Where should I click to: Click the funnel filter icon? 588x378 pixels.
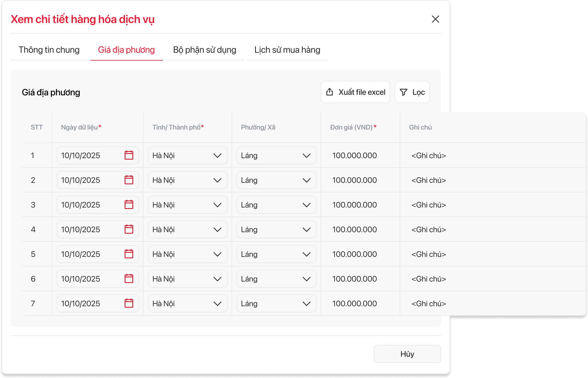pyautogui.click(x=403, y=92)
